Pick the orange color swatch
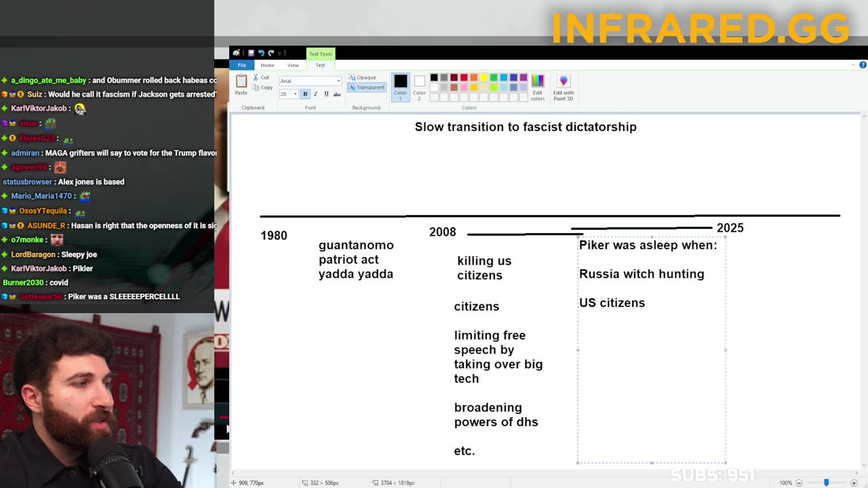Screen dimensions: 868x488 (x=474, y=78)
